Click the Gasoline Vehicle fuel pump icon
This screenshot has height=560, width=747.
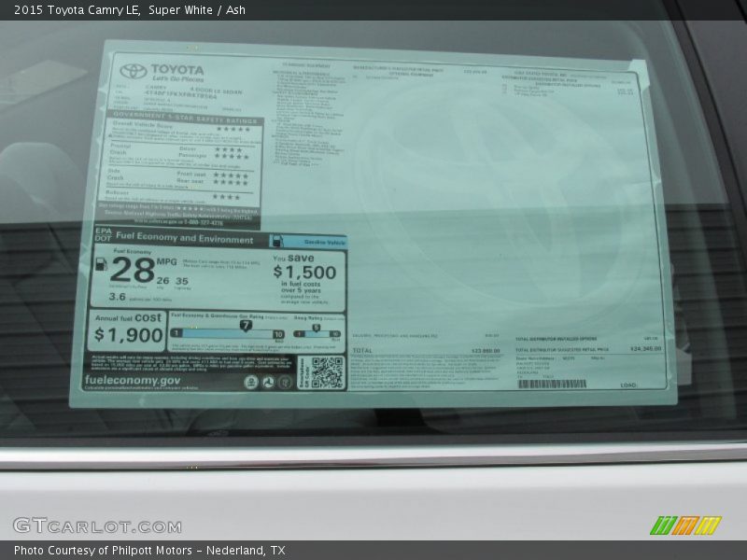[275, 241]
